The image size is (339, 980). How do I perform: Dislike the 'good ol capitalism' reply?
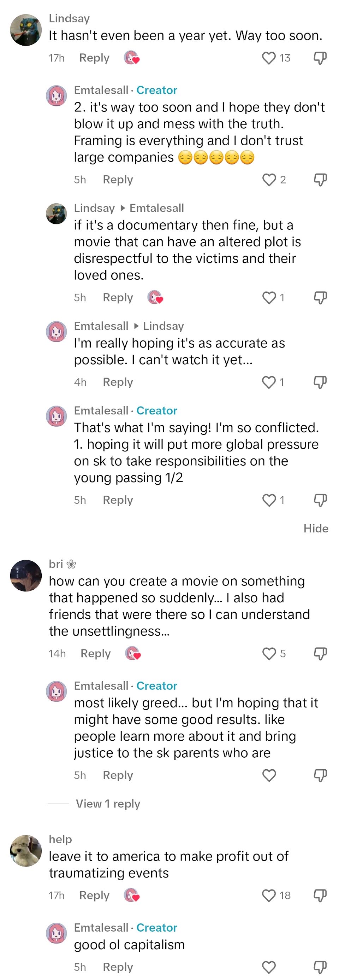[x=320, y=967]
